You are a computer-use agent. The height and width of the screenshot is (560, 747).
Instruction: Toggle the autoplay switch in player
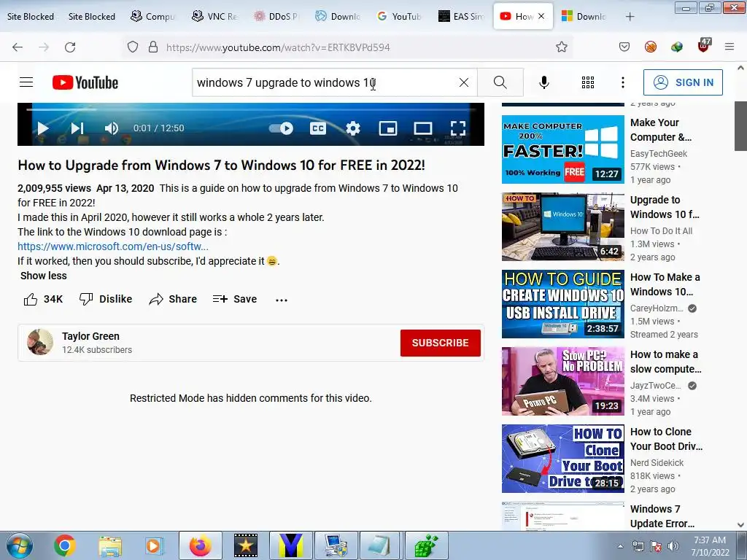(281, 128)
